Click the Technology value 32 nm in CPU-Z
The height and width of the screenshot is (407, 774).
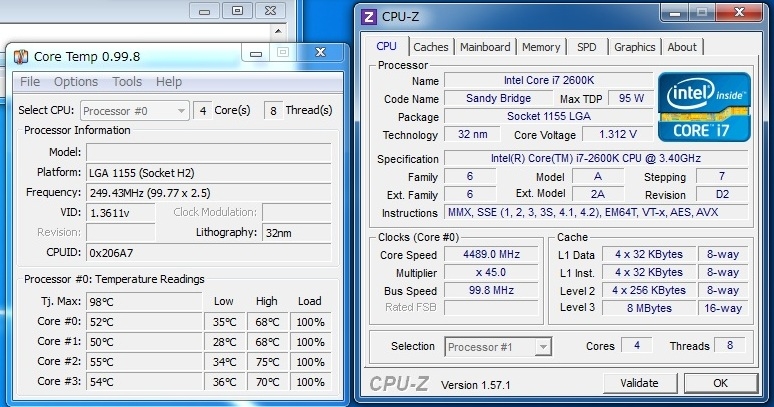pyautogui.click(x=472, y=134)
